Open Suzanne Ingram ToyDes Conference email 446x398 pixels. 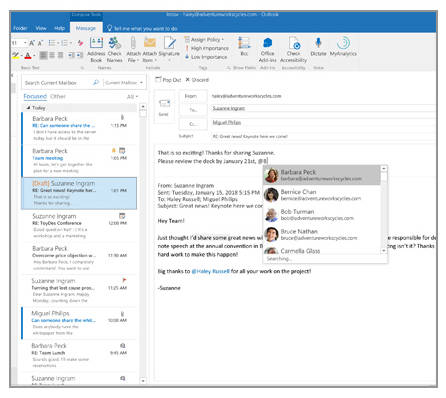click(x=79, y=226)
